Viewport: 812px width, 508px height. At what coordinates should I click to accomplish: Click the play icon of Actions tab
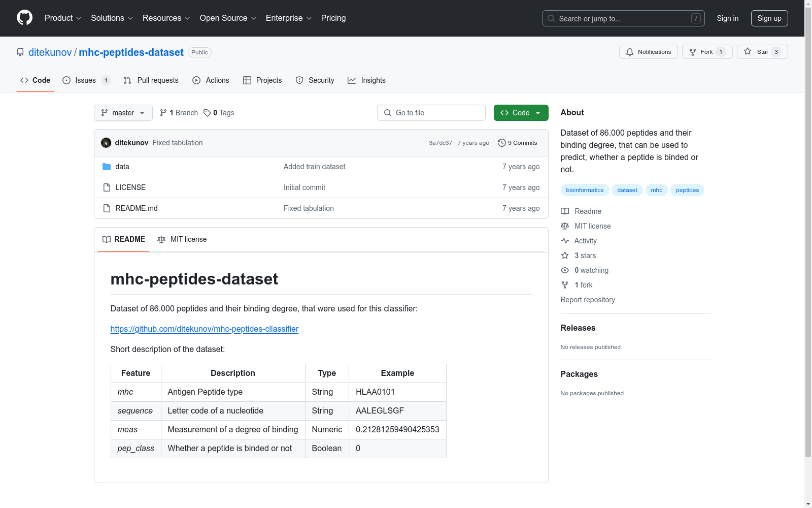(x=196, y=80)
